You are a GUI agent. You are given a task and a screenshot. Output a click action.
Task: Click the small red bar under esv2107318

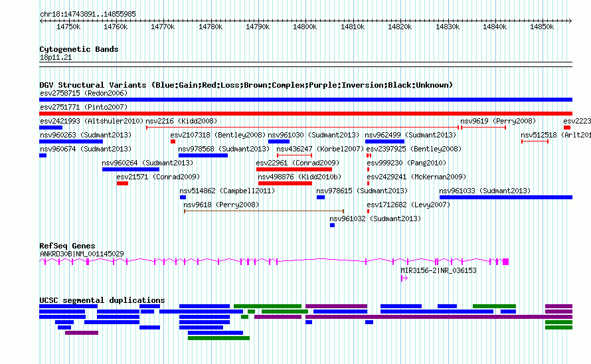point(173,141)
